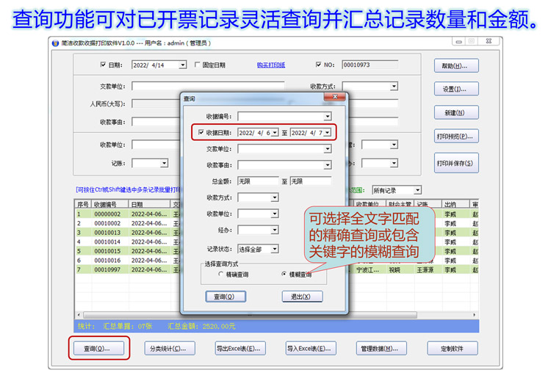Expand the 交款单位 dropdown in the query dialog
Screen dimensions: 551x392
(328, 149)
